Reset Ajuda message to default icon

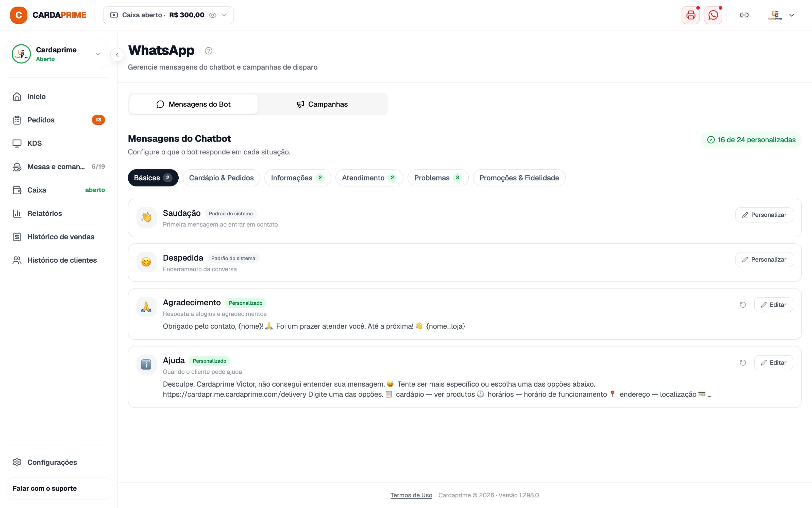743,362
